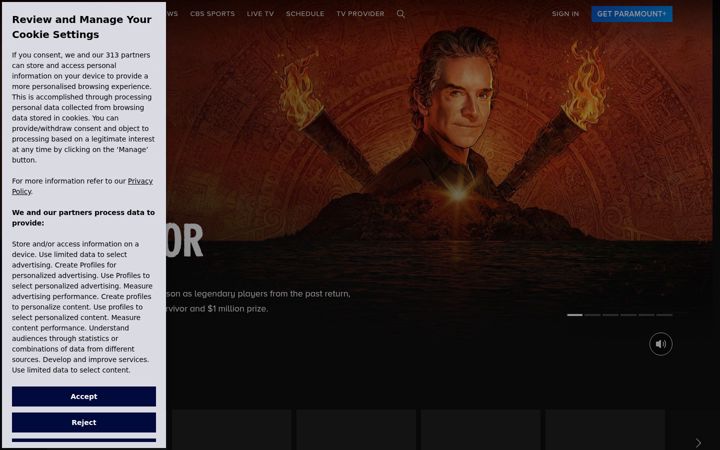This screenshot has height=450, width=720.
Task: Click 'We and our partners process data' text
Action: [x=83, y=218]
